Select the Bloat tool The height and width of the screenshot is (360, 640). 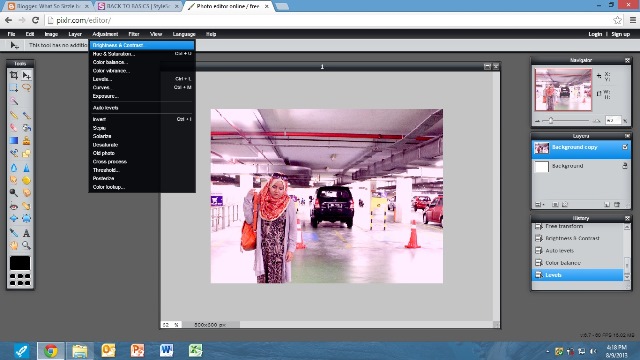pos(13,218)
